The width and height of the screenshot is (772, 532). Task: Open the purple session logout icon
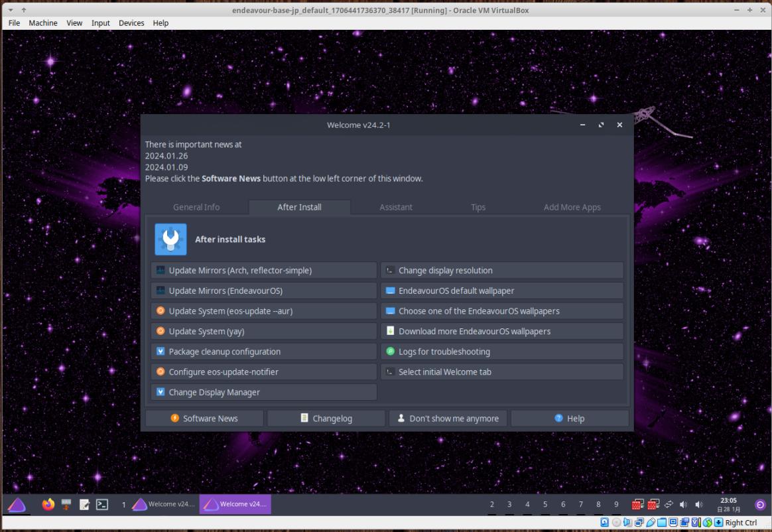pos(760,504)
